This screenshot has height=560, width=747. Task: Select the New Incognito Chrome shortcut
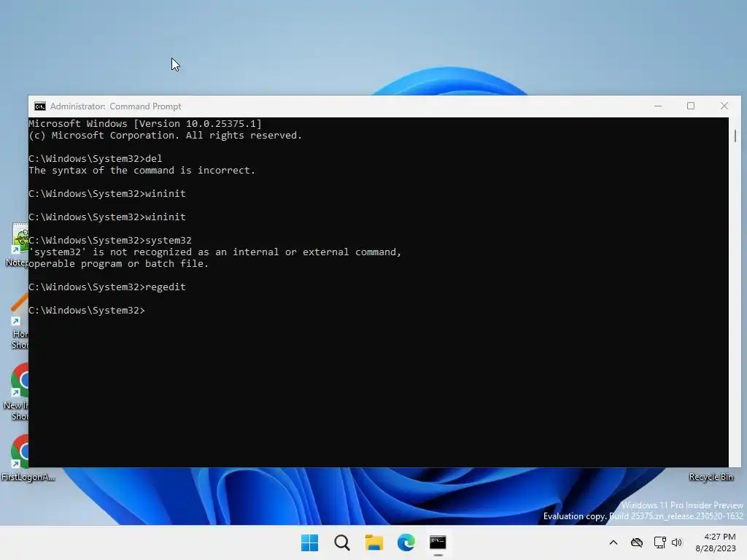pyautogui.click(x=17, y=392)
